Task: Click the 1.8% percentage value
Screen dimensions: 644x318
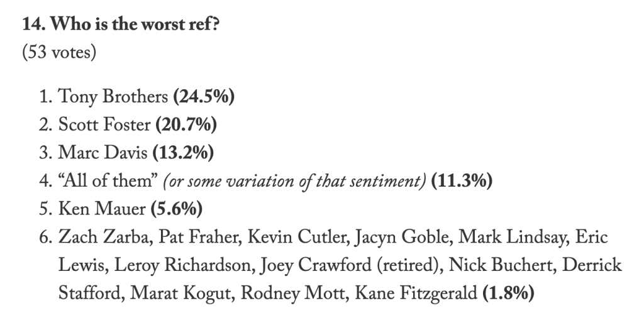Action: [x=508, y=293]
